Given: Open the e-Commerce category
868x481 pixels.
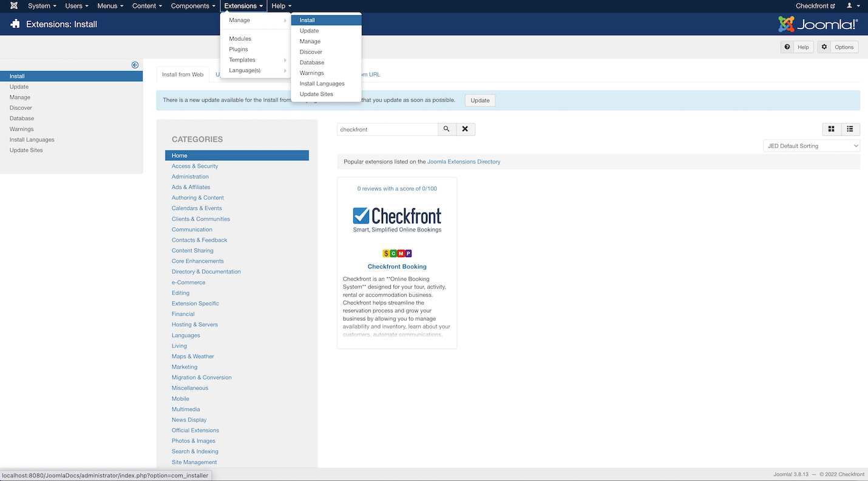Looking at the screenshot, I should click(188, 282).
